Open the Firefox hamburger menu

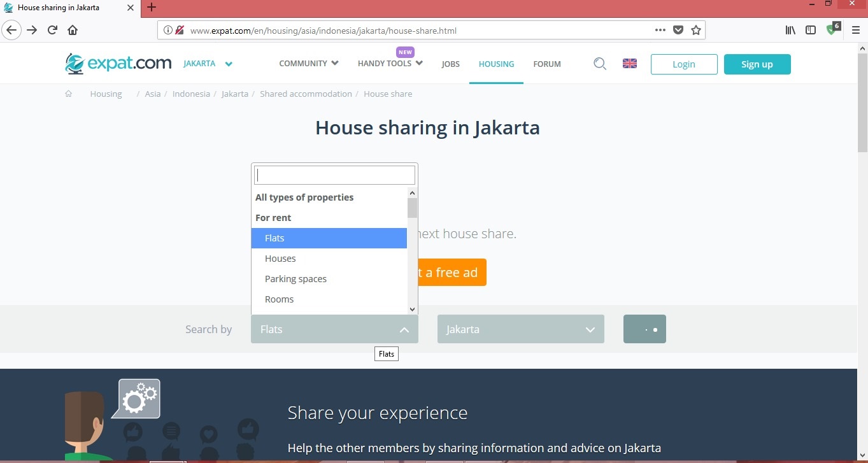[856, 30]
